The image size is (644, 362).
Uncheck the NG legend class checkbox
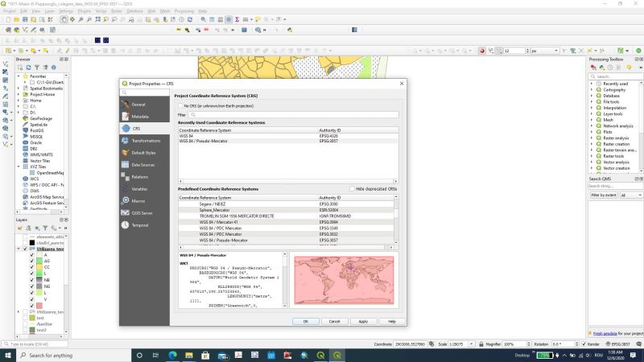(x=31, y=286)
